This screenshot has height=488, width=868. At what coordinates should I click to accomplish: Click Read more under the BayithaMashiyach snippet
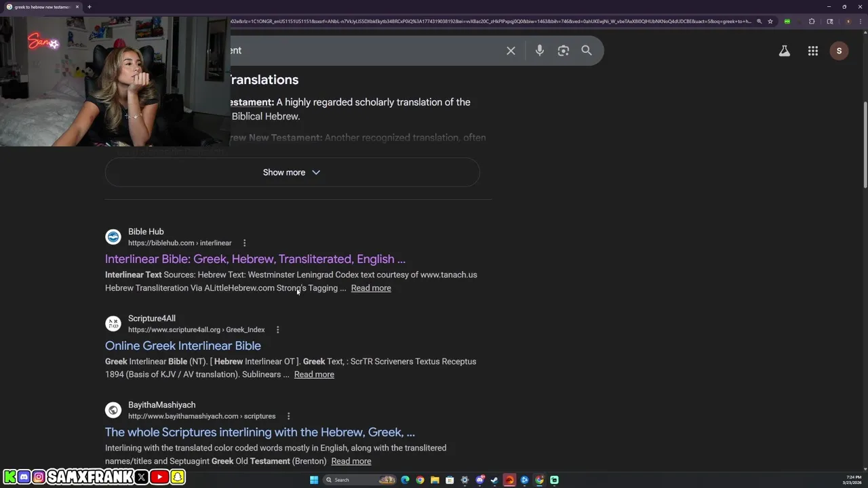(x=351, y=462)
